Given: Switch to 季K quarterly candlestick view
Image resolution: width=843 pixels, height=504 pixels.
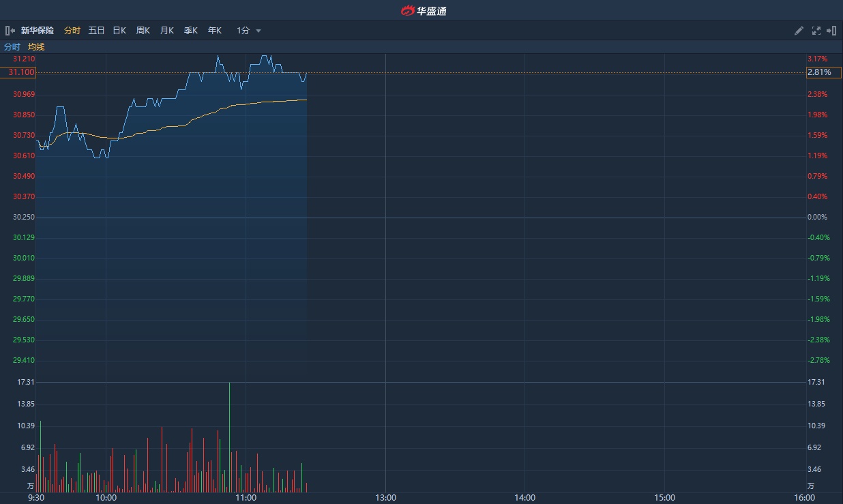Looking at the screenshot, I should 190,31.
